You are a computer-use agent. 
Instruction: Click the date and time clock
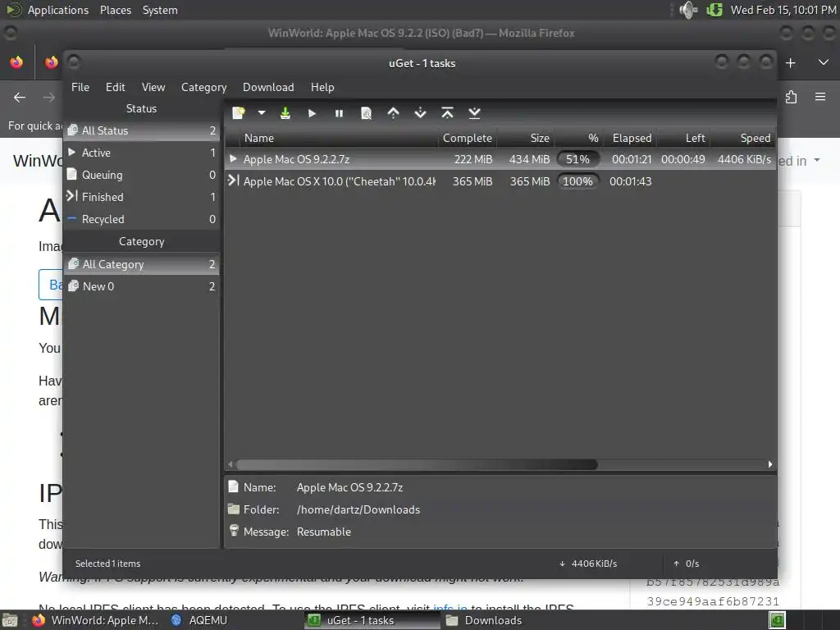point(783,10)
